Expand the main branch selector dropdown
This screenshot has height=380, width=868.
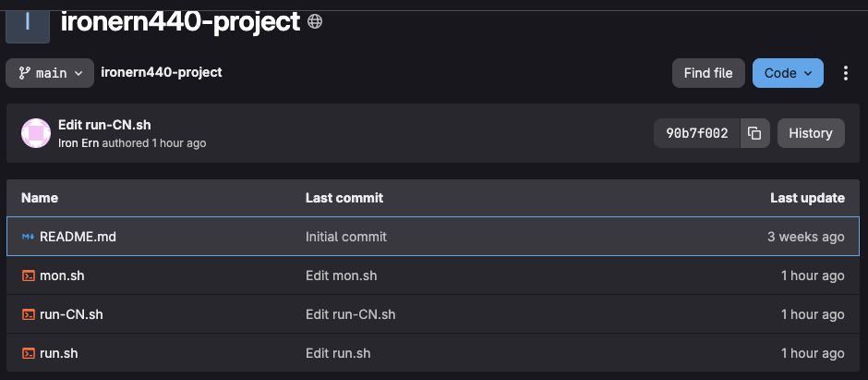(x=50, y=73)
